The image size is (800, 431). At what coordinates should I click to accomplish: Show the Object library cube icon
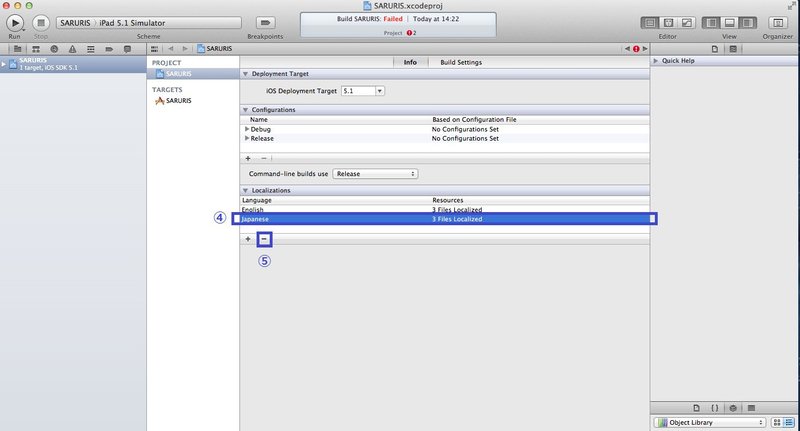tap(733, 408)
